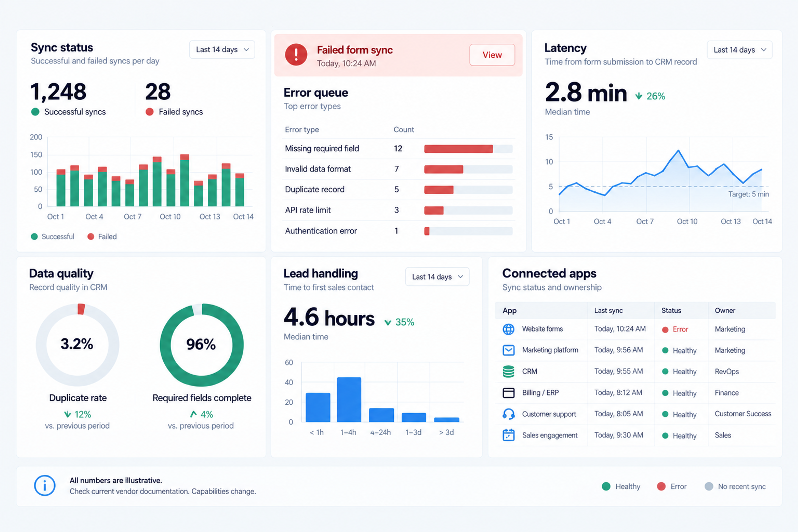
Task: Click the card icon for Billing / ERP
Action: pos(508,393)
